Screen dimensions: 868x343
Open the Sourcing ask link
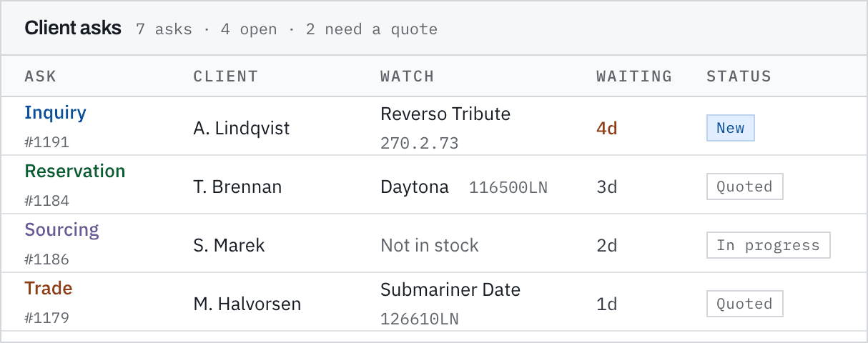[x=61, y=230]
